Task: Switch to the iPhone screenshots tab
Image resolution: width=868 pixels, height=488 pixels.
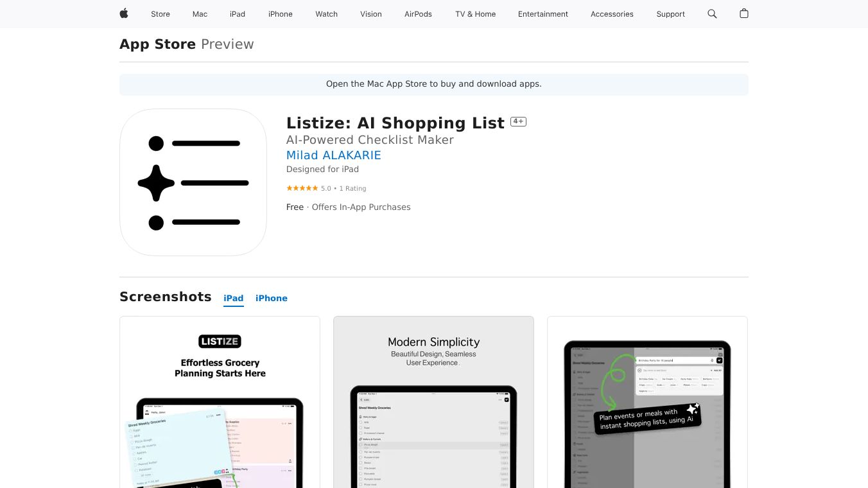Action: tap(272, 299)
